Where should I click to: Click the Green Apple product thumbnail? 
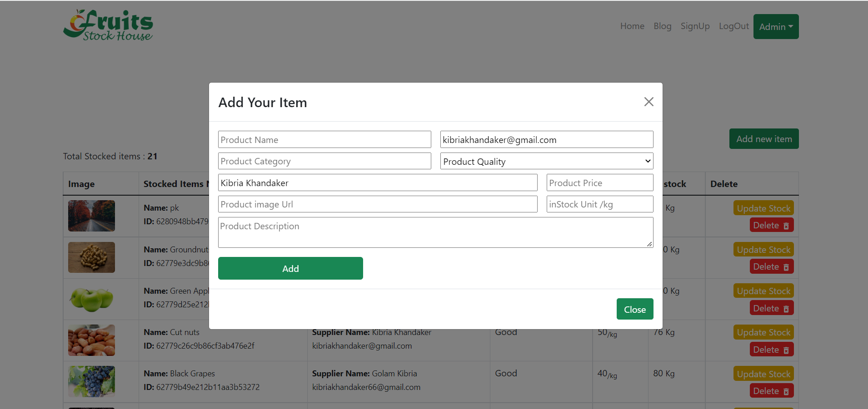point(91,299)
